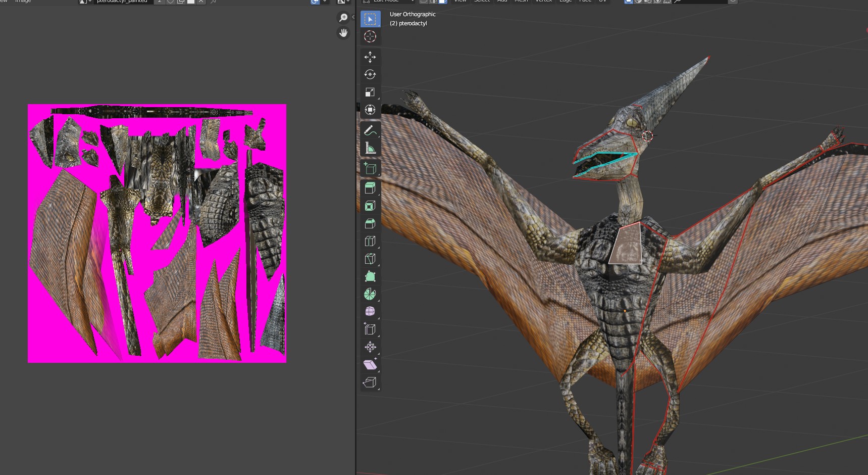Viewport: 868px width, 475px height.
Task: Click the hand pan gizmo in image editor
Action: tap(343, 33)
